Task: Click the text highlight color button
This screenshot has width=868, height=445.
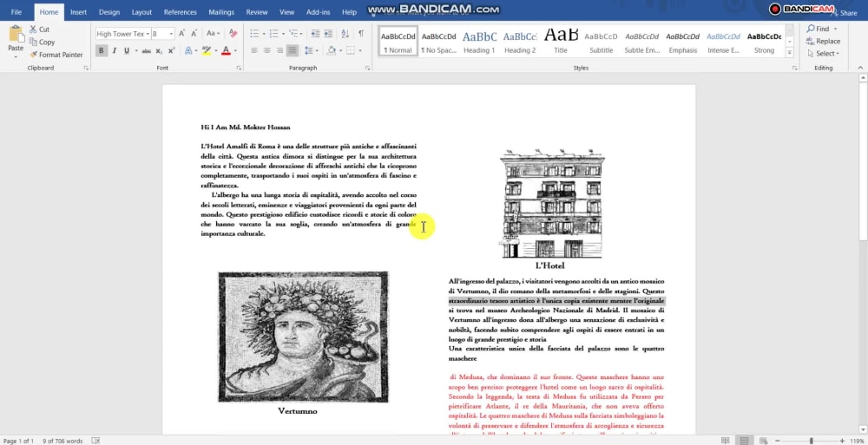Action: pyautogui.click(x=206, y=51)
